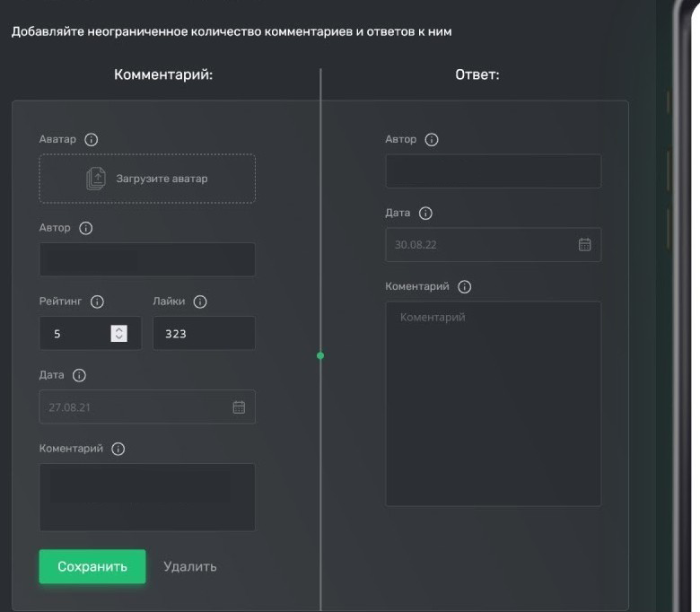Click the upload file icon in avatar box
700x612 pixels.
click(x=95, y=179)
